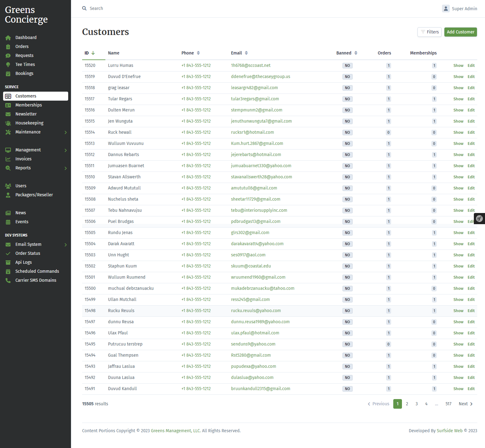Screen dimensions: 485x448
Task: Click the Tee Times golf icon
Action: point(8,64)
